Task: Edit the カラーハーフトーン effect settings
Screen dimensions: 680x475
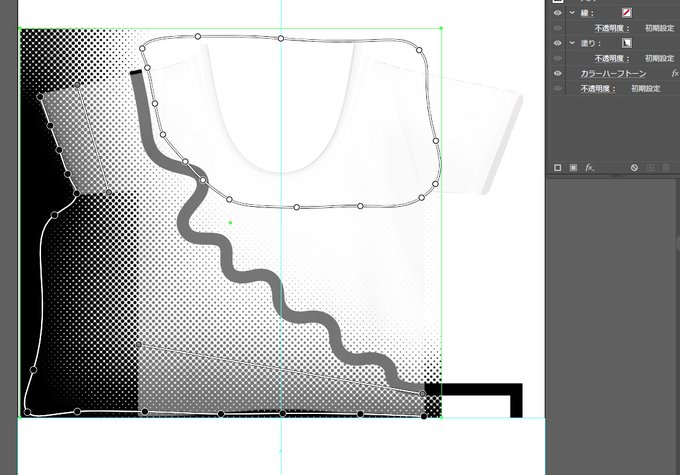Action: pyautogui.click(x=613, y=73)
